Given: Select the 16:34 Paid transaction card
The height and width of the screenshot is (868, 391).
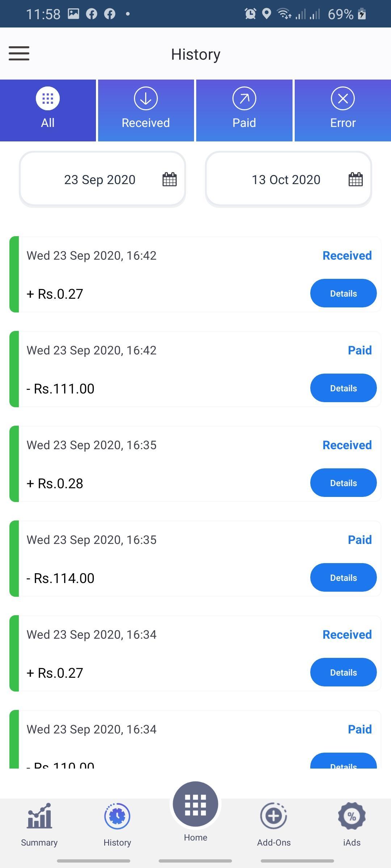Looking at the screenshot, I should 195,740.
